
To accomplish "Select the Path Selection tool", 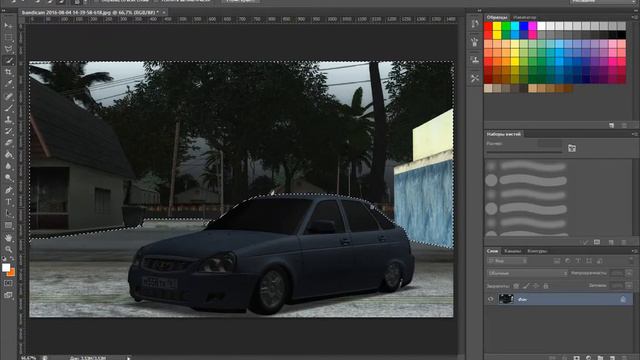I will click(8, 213).
